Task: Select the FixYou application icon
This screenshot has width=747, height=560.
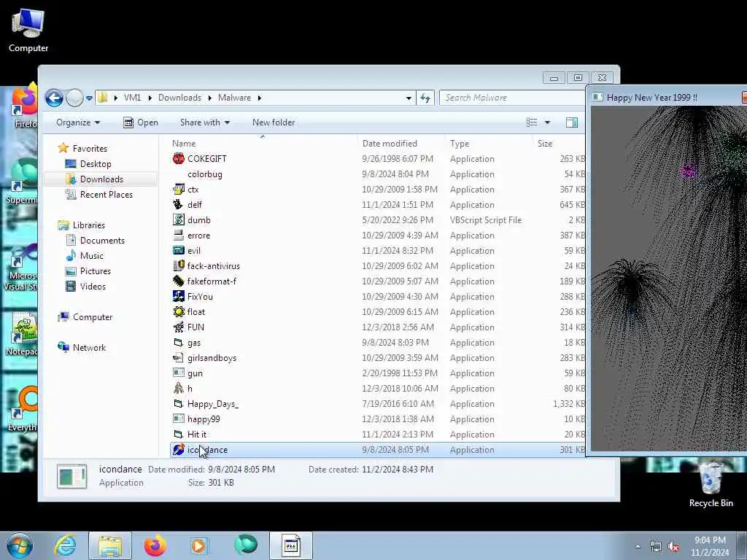Action: 179,297
